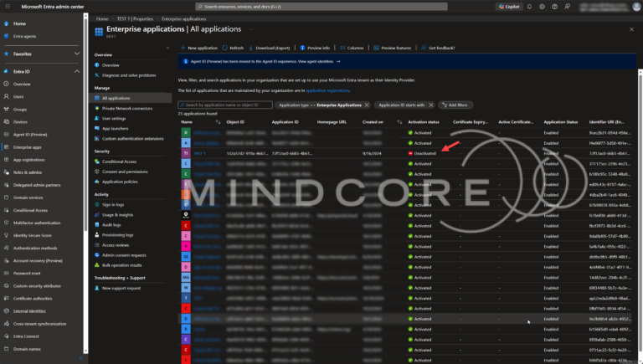Image resolution: width=643 pixels, height=364 pixels.
Task: Open Delegated admin partners
Action: [x=37, y=185]
